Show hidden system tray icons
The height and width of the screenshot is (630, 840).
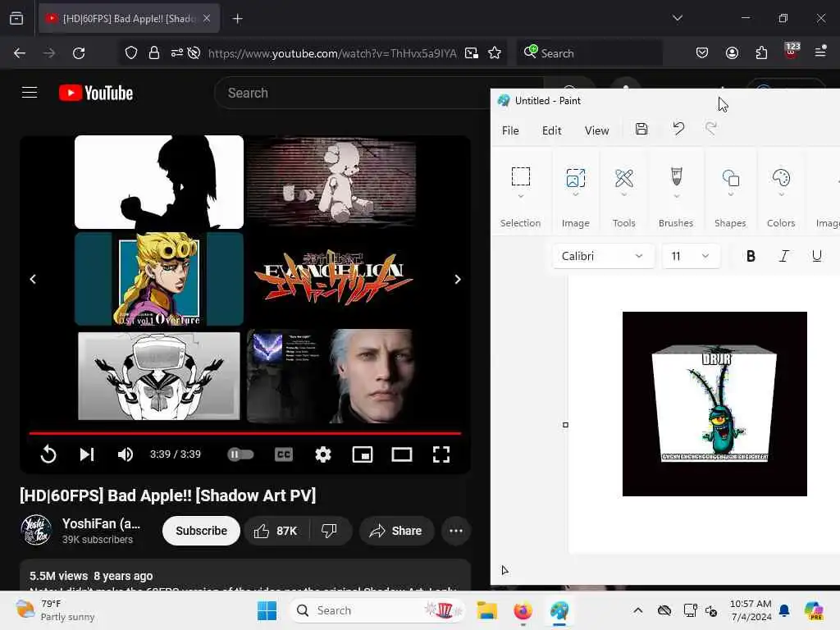pyautogui.click(x=637, y=610)
